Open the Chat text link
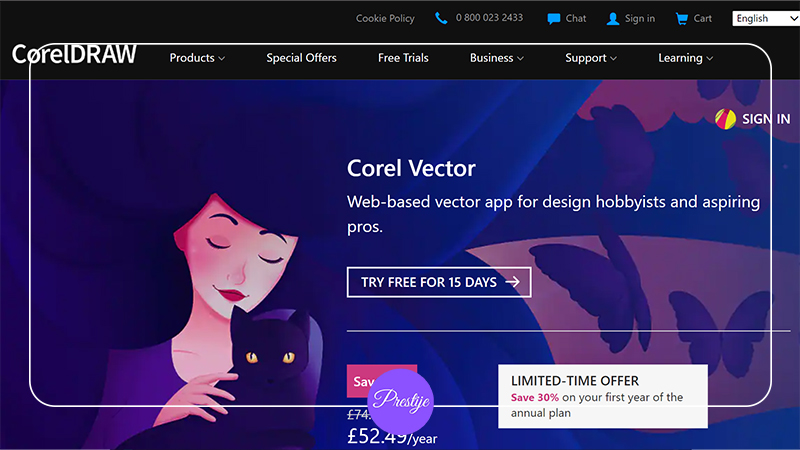 pyautogui.click(x=576, y=18)
